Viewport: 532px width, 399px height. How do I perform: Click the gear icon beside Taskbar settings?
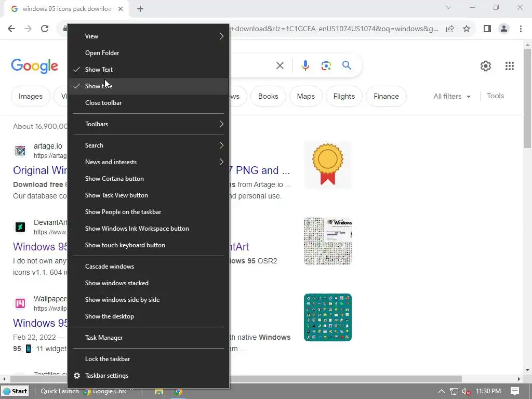point(77,376)
